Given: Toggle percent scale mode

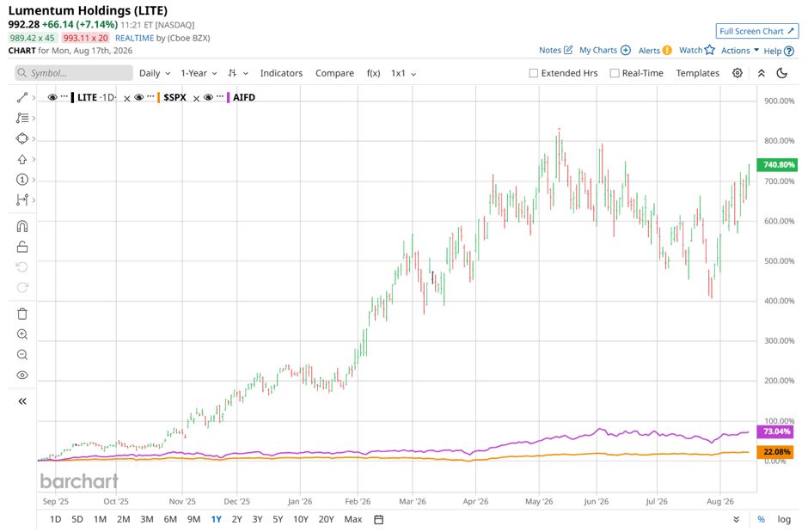Looking at the screenshot, I should (761, 519).
